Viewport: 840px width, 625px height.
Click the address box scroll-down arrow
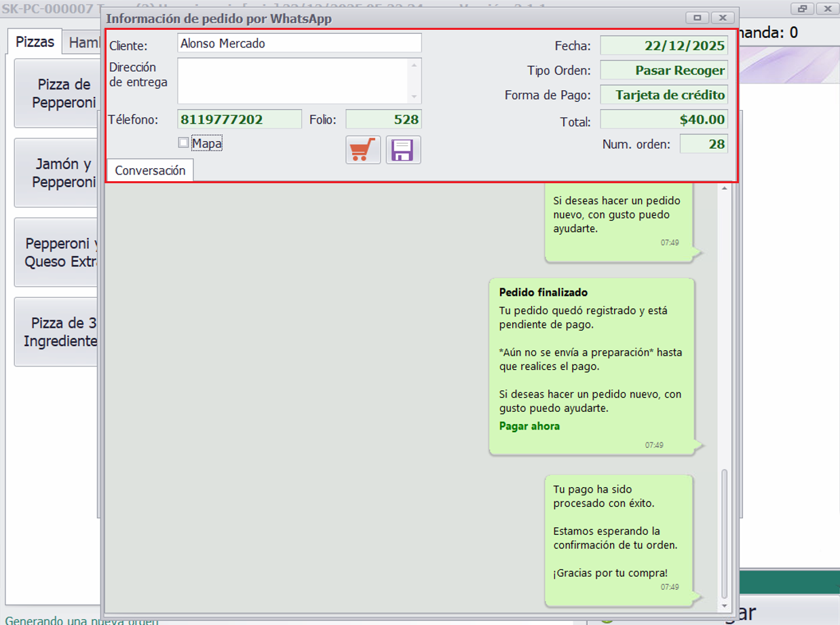415,97
